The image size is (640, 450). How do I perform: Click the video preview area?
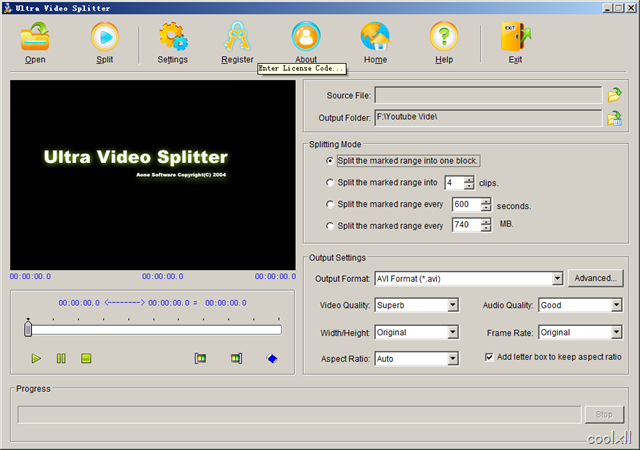pos(153,175)
